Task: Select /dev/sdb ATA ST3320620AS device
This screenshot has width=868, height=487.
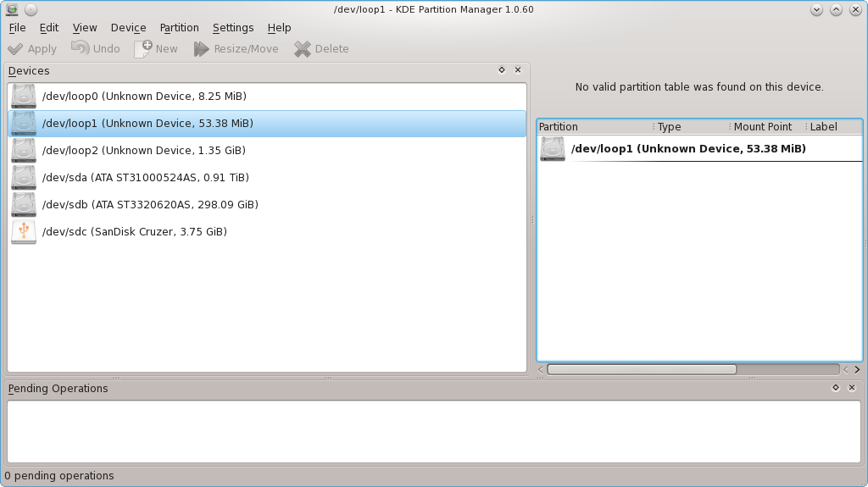Action: (150, 205)
